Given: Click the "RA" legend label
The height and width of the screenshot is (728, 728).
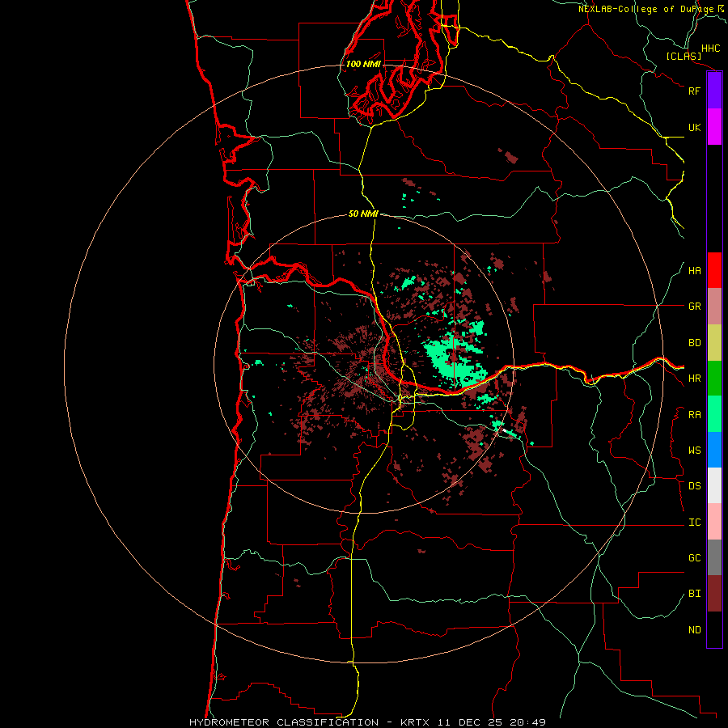Looking at the screenshot, I should (694, 415).
